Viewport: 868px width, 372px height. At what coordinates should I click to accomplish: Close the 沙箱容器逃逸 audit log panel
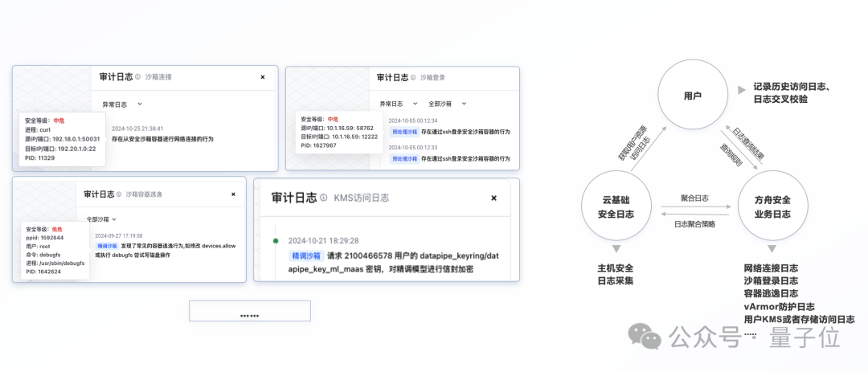pyautogui.click(x=233, y=194)
